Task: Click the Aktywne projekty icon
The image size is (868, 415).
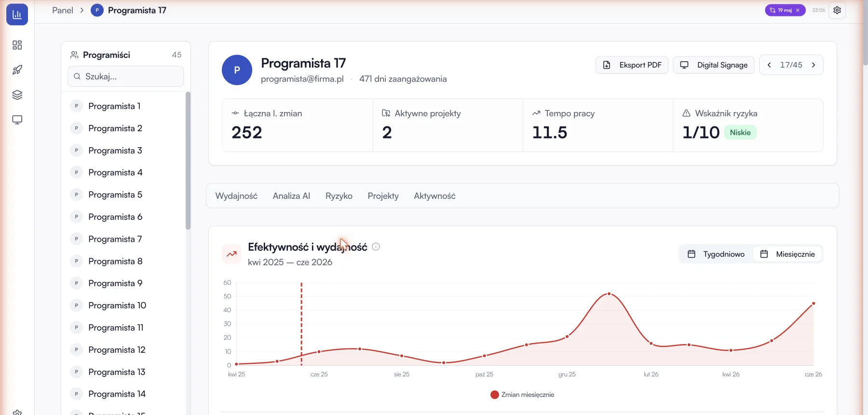Action: [386, 113]
